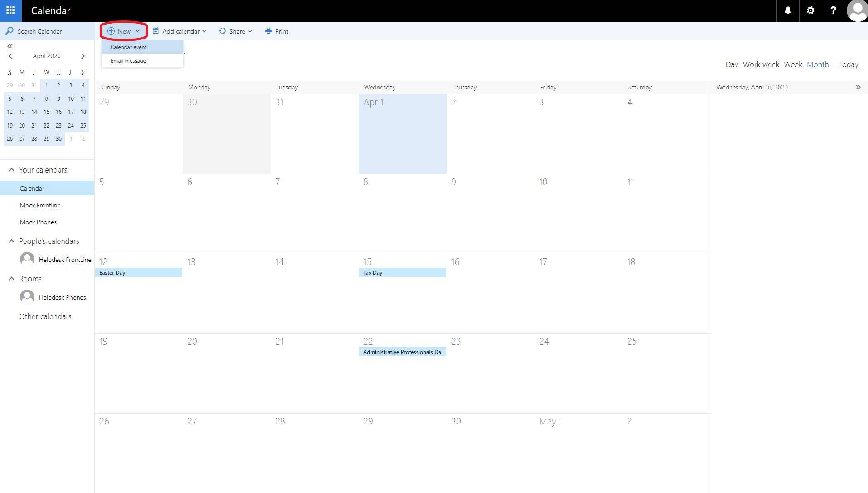Collapse the People's calendars section
Image resolution: width=868 pixels, height=493 pixels.
[x=11, y=241]
